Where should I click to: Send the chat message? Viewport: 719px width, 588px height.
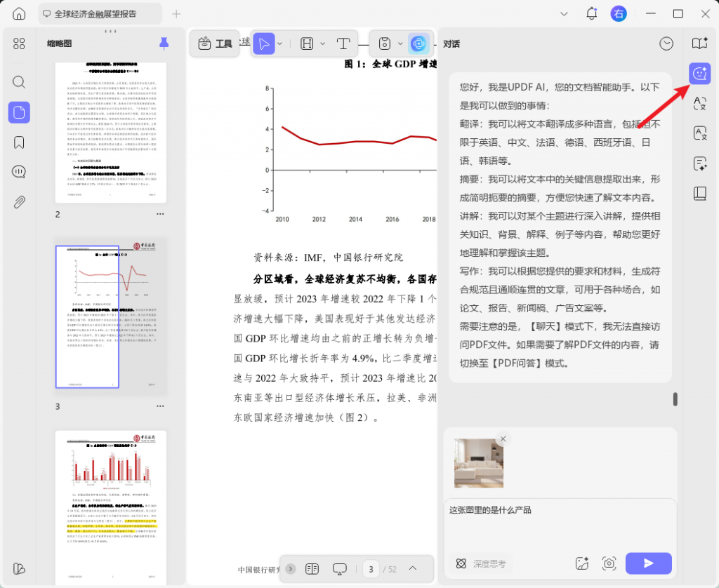(648, 563)
